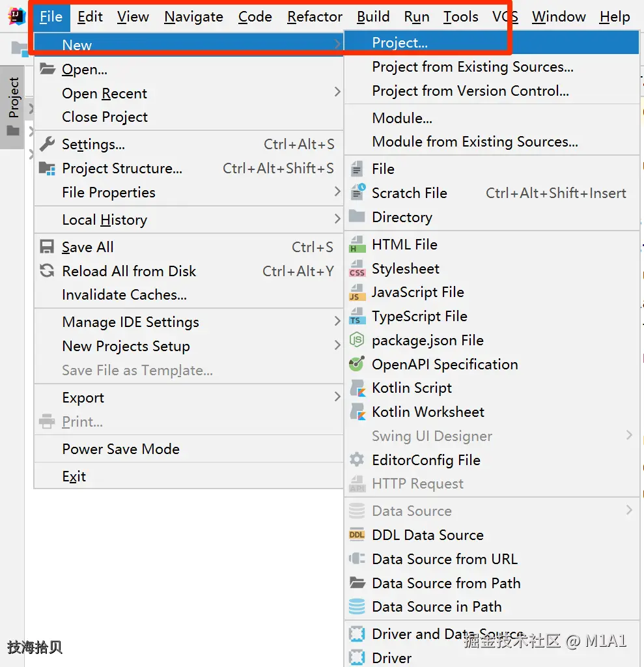The image size is (644, 667).
Task: Click the Reload All from Disk refresh icon
Action: pyautogui.click(x=47, y=270)
